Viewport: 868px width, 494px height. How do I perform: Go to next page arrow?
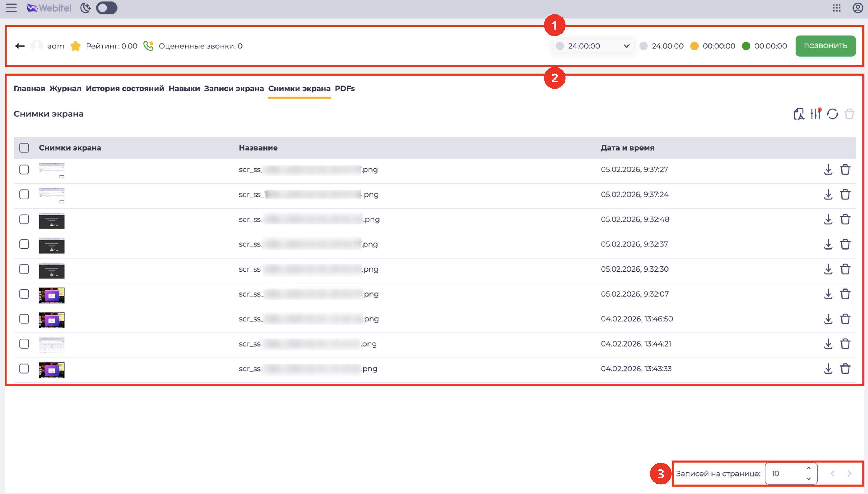coord(849,473)
